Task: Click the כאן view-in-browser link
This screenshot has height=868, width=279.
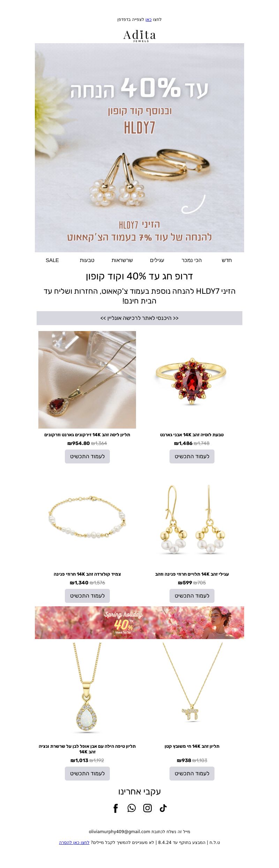Action: (149, 20)
